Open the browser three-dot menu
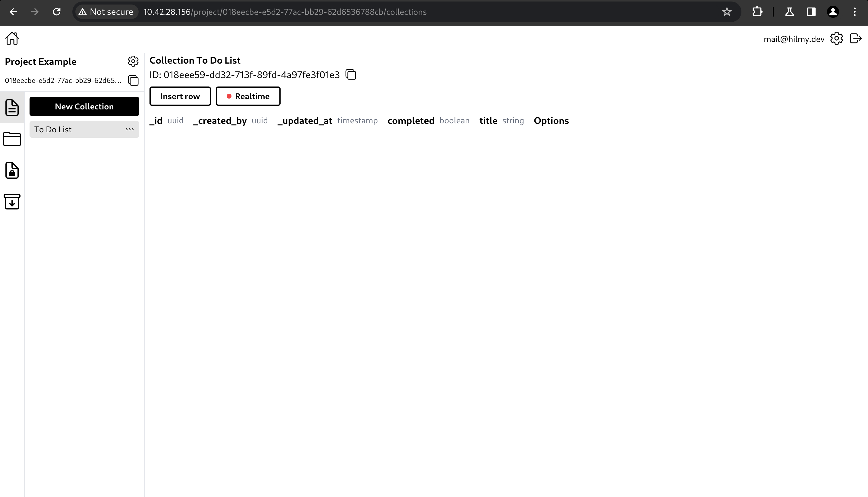Screen dimensions: 868x497 point(854,12)
